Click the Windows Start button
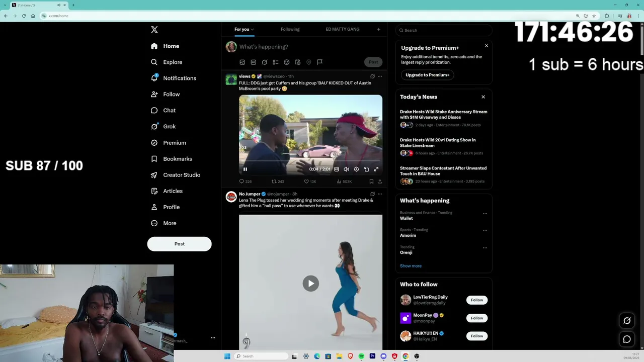Viewport: 644px width, 362px height. click(227, 356)
